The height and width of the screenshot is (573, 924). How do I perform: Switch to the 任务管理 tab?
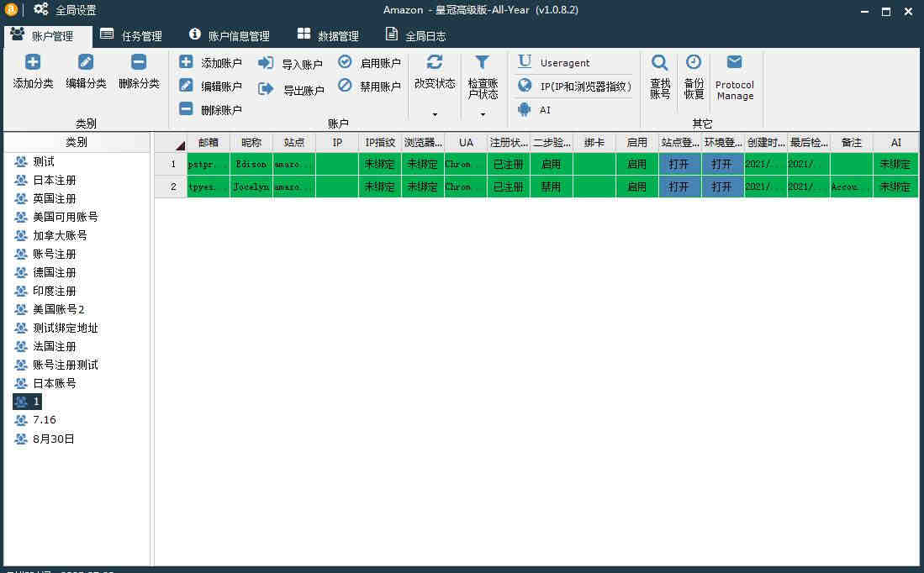[x=131, y=36]
